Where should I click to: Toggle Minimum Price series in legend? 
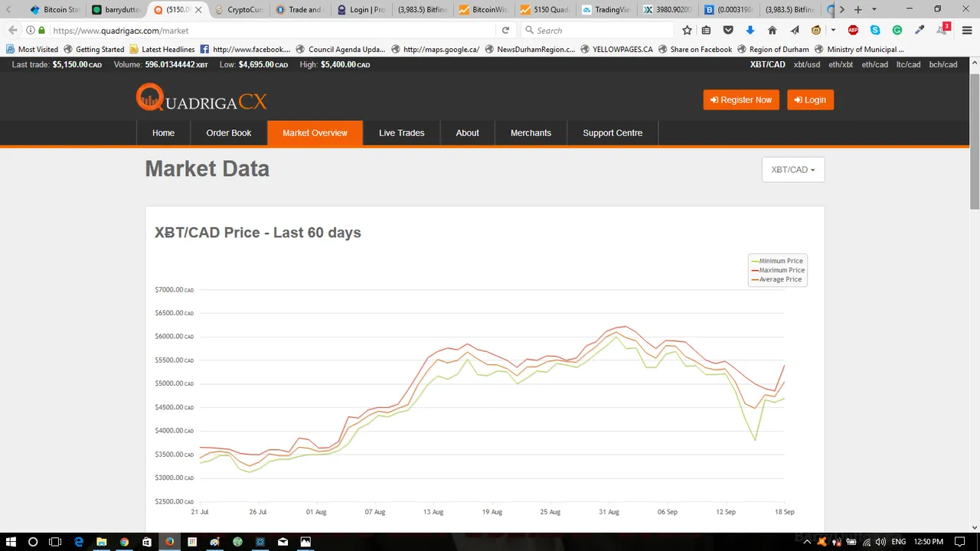click(778, 261)
